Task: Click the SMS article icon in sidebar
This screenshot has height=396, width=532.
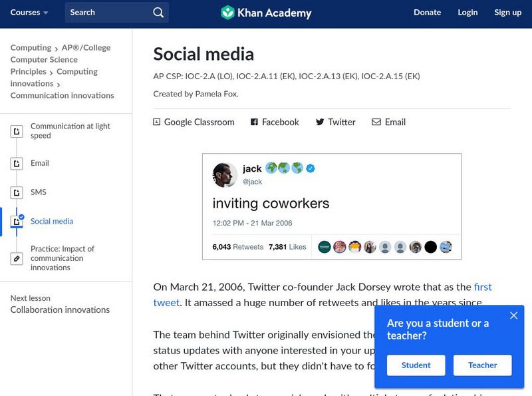Action: [x=17, y=193]
